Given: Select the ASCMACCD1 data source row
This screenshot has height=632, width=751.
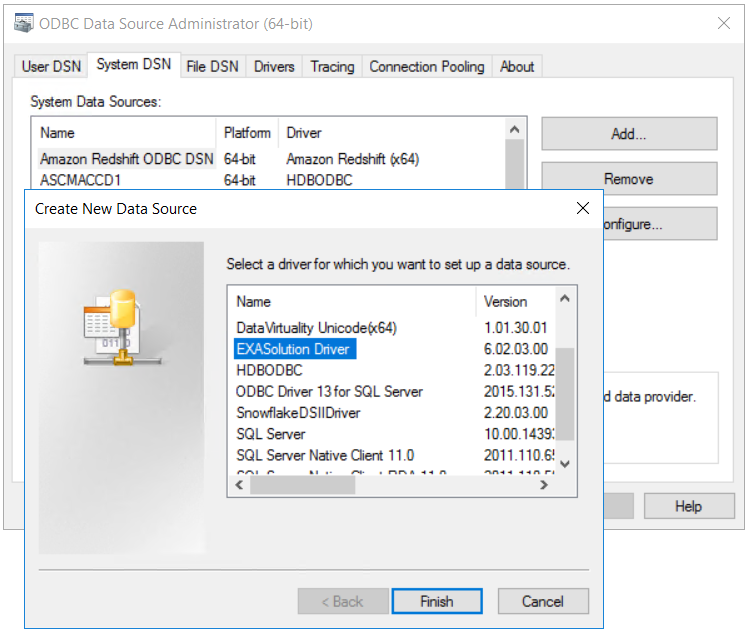Looking at the screenshot, I should tap(80, 180).
